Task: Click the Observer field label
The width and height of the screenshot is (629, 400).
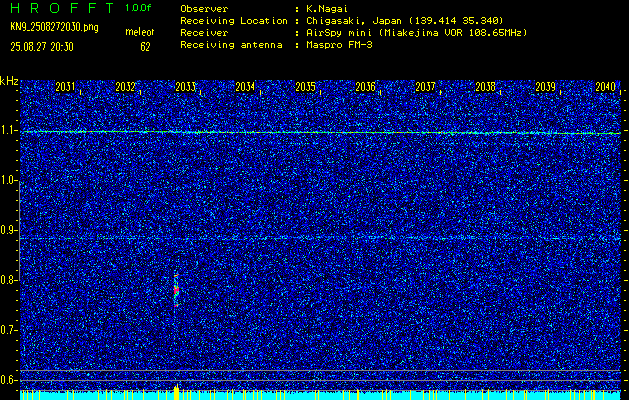Action: [204, 9]
